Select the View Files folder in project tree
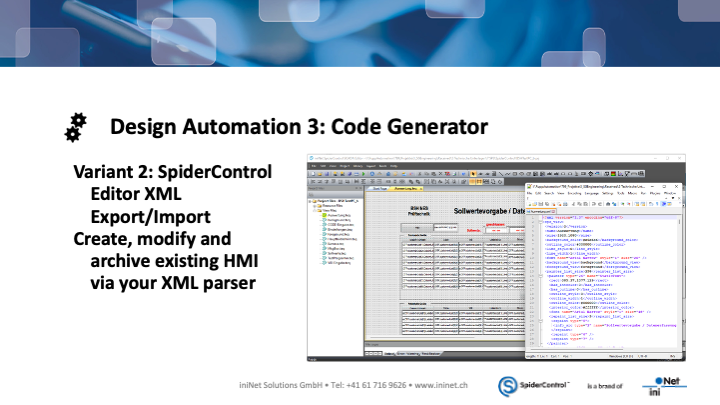 point(328,211)
